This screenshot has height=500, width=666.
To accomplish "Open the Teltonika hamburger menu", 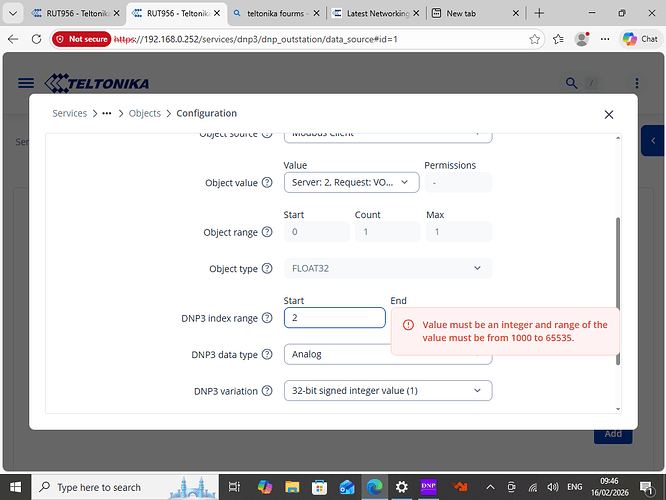I will tap(26, 83).
